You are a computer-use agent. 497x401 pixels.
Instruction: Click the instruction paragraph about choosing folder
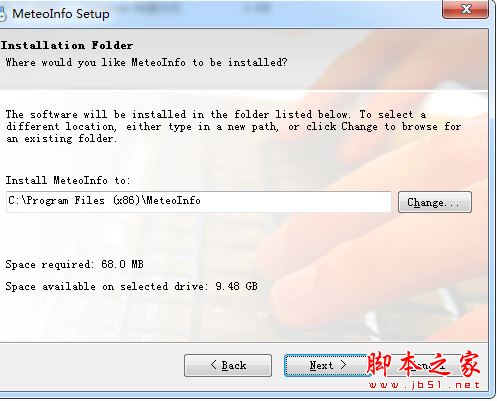233,126
